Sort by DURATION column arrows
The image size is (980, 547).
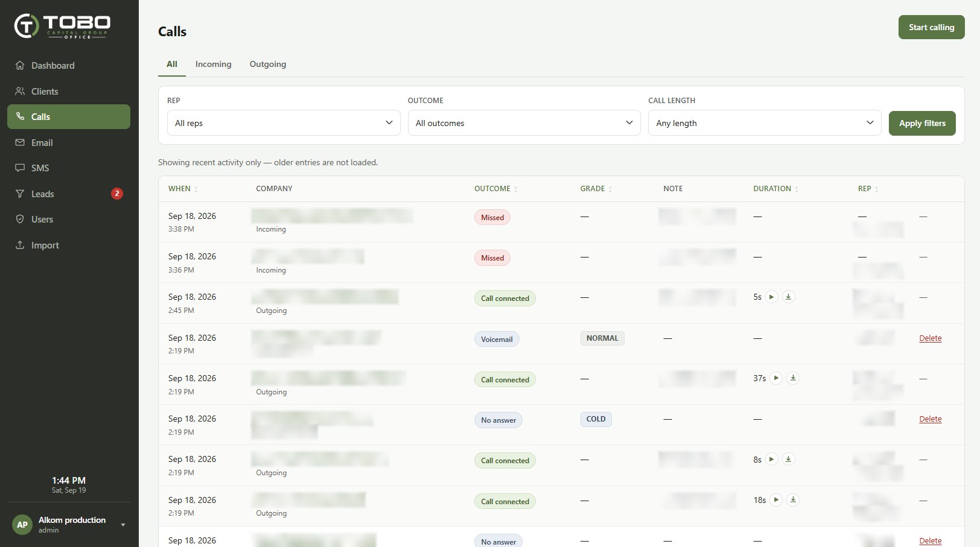[x=797, y=189]
